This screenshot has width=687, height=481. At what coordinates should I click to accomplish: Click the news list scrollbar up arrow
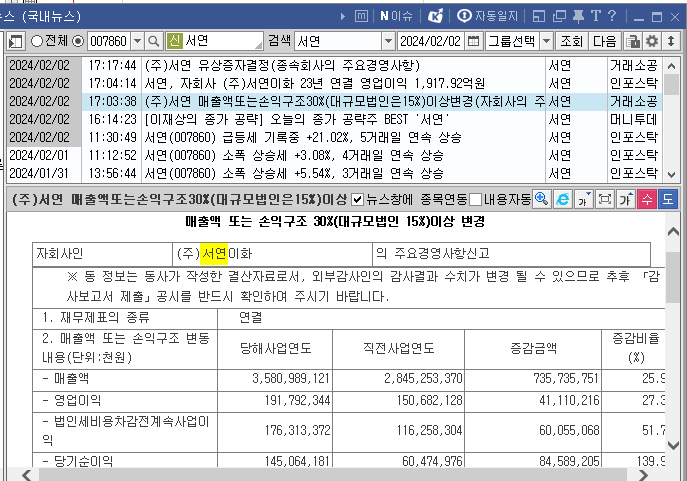[x=671, y=66]
